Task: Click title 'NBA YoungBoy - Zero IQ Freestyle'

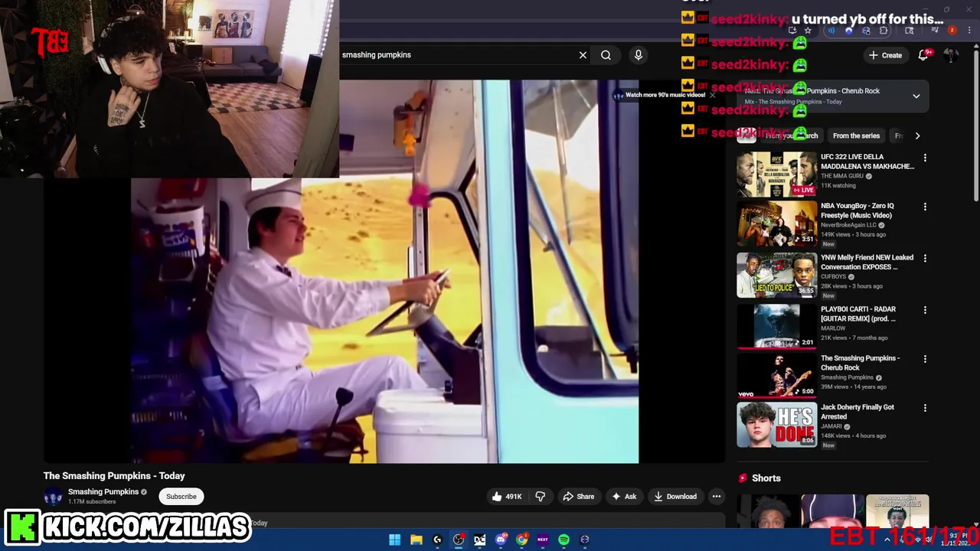Action: point(857,210)
